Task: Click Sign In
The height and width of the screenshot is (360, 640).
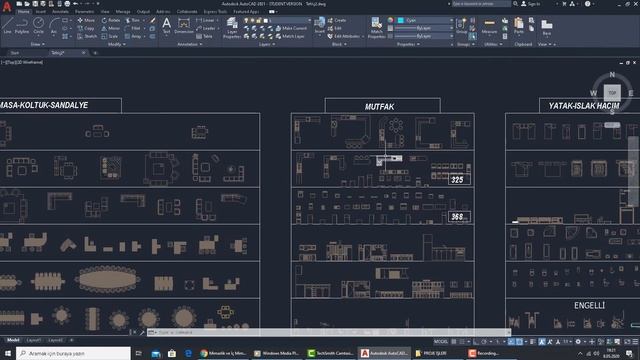Action: [x=530, y=4]
